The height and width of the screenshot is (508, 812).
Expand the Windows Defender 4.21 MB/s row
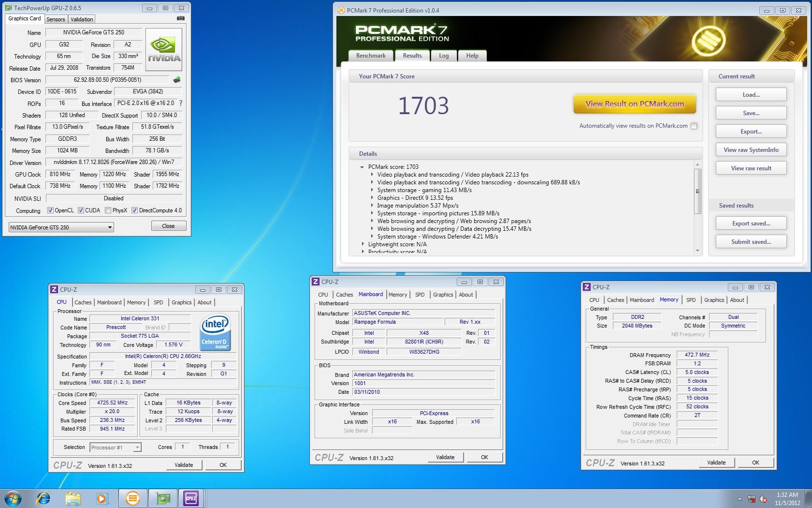pyautogui.click(x=372, y=237)
